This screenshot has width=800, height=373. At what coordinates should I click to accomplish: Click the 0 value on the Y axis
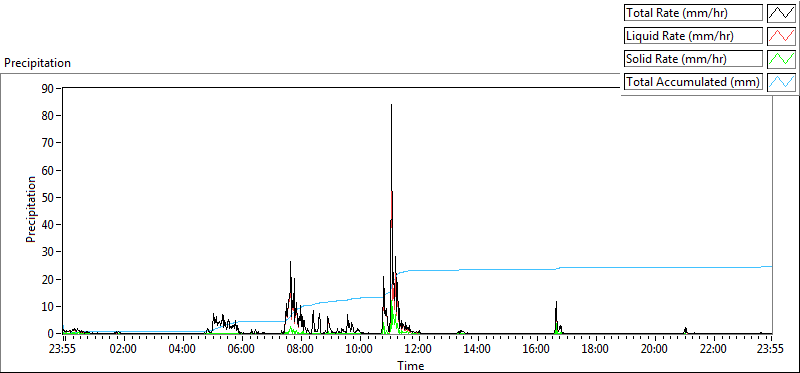[51, 334]
